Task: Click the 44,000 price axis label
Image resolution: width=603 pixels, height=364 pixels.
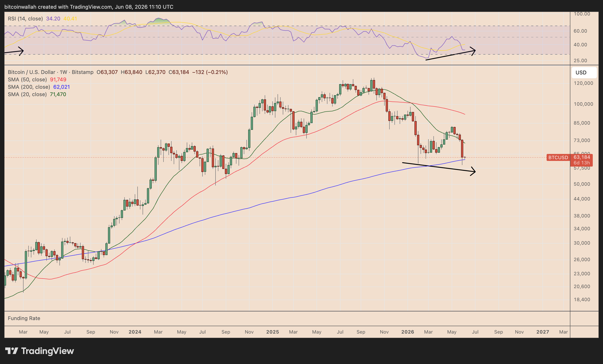Action: tap(582, 199)
